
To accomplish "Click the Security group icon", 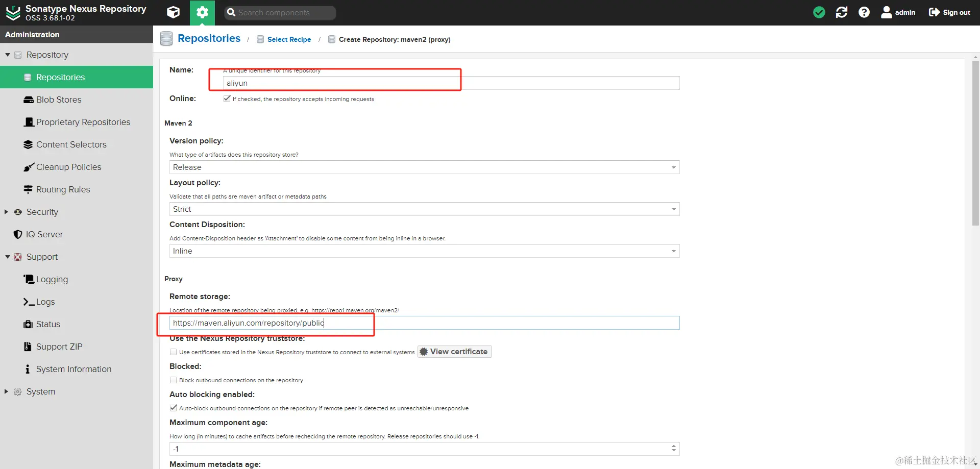I will [x=18, y=212].
